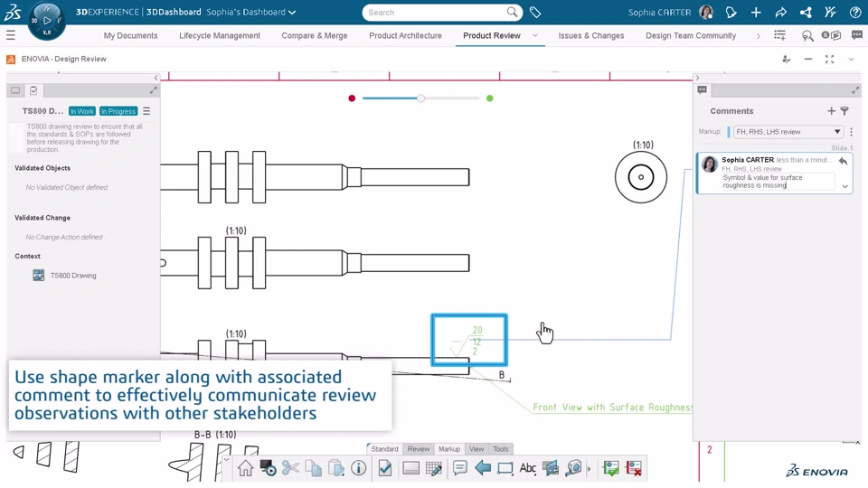This screenshot has width=868, height=488.
Task: Open the notifications bell
Action: click(x=731, y=12)
